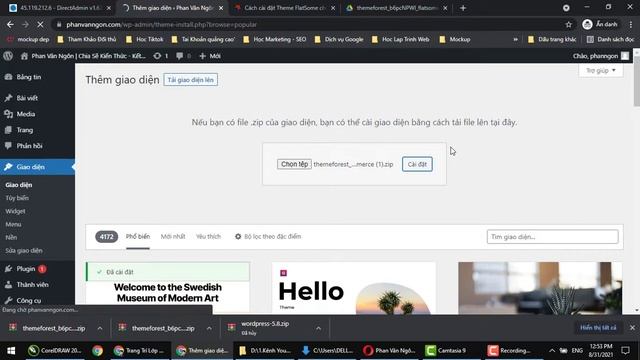Switch to themeforest Google Drive tab

(x=396, y=8)
